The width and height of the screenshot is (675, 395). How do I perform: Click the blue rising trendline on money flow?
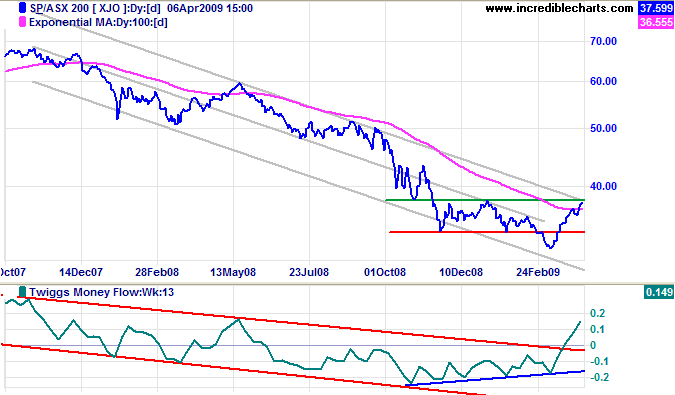[495, 378]
